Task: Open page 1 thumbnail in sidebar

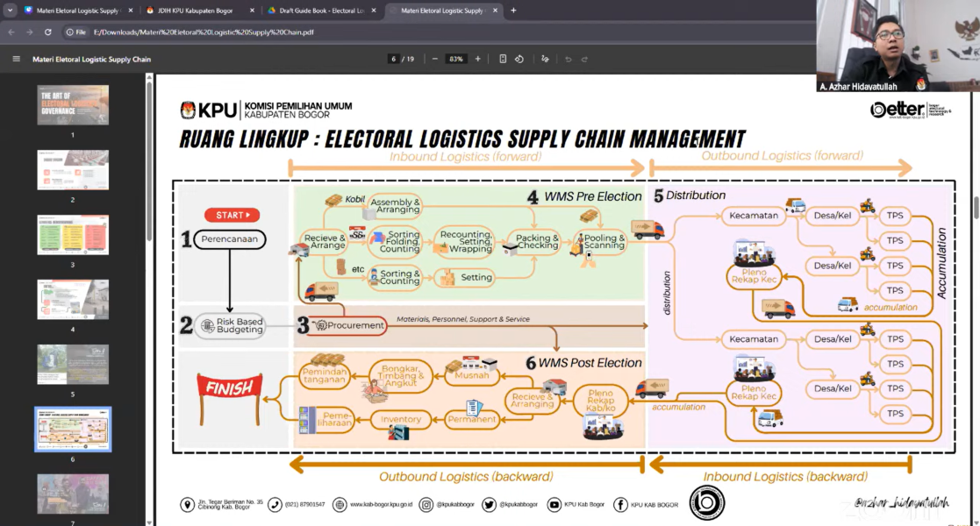Action: [73, 104]
